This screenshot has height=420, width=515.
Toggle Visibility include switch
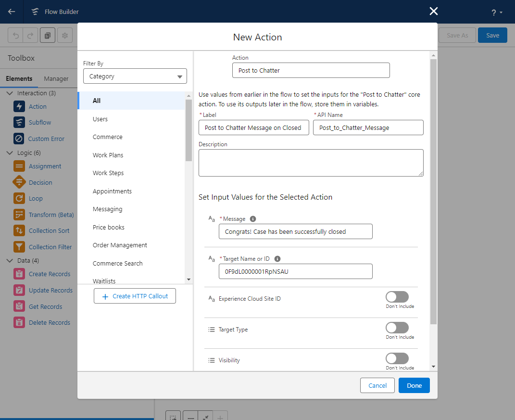397,358
